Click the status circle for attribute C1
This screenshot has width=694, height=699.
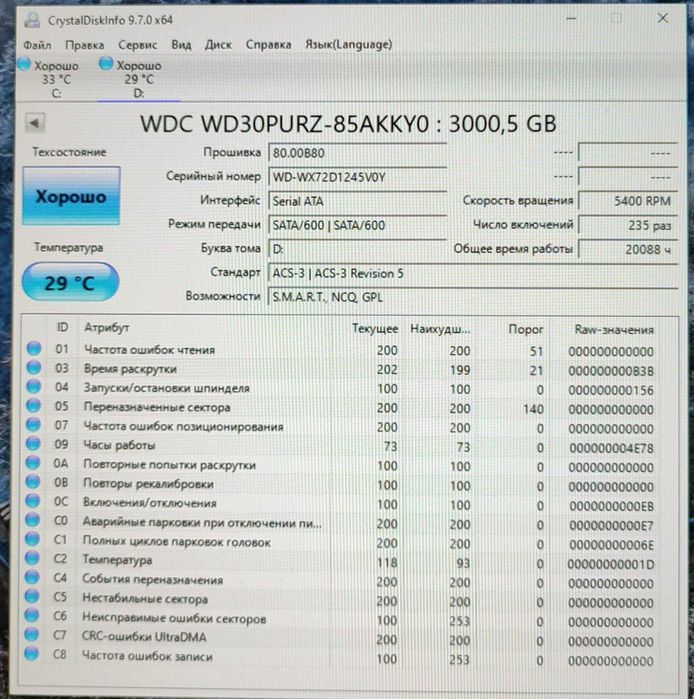click(x=32, y=539)
